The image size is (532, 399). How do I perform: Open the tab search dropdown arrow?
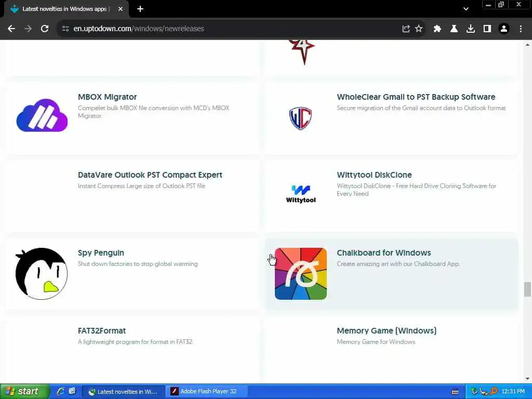466,9
